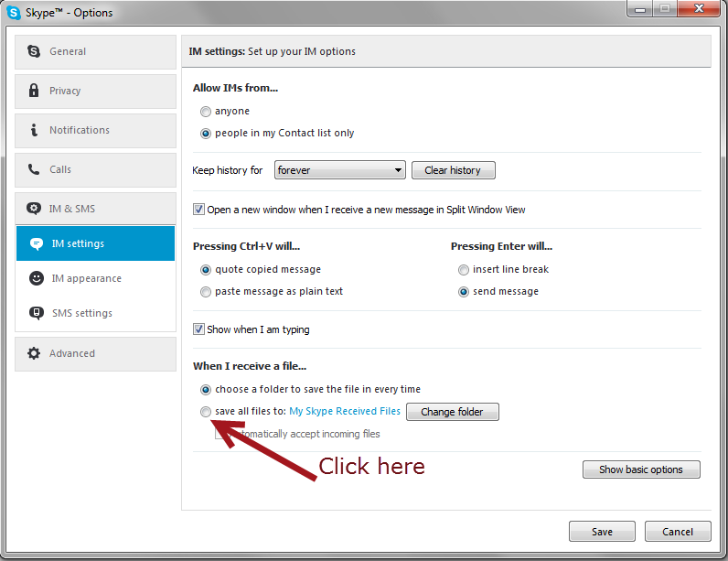
Task: Click the Clear history button
Action: 453,170
